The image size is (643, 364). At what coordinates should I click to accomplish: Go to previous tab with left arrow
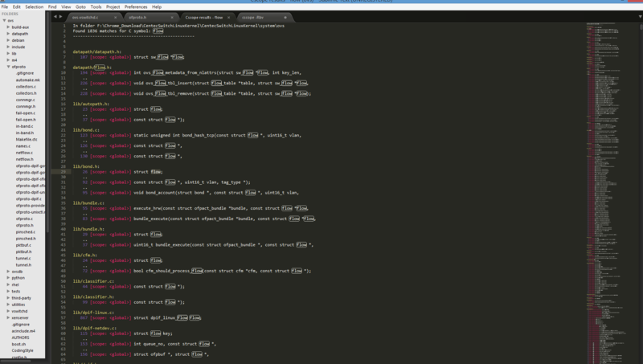click(55, 17)
